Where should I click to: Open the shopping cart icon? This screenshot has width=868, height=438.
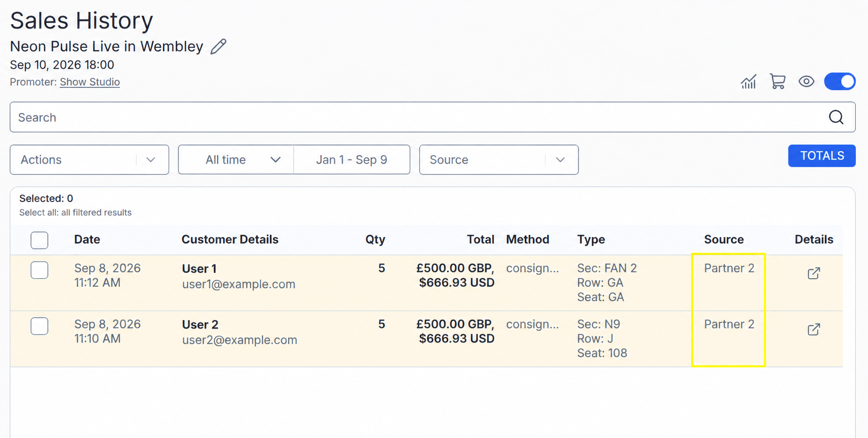(778, 82)
